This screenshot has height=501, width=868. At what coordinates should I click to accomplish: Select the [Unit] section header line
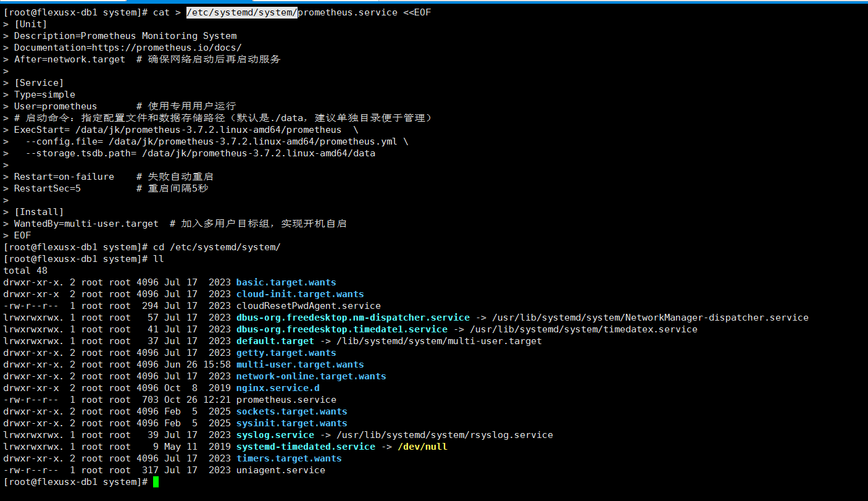pyautogui.click(x=30, y=24)
